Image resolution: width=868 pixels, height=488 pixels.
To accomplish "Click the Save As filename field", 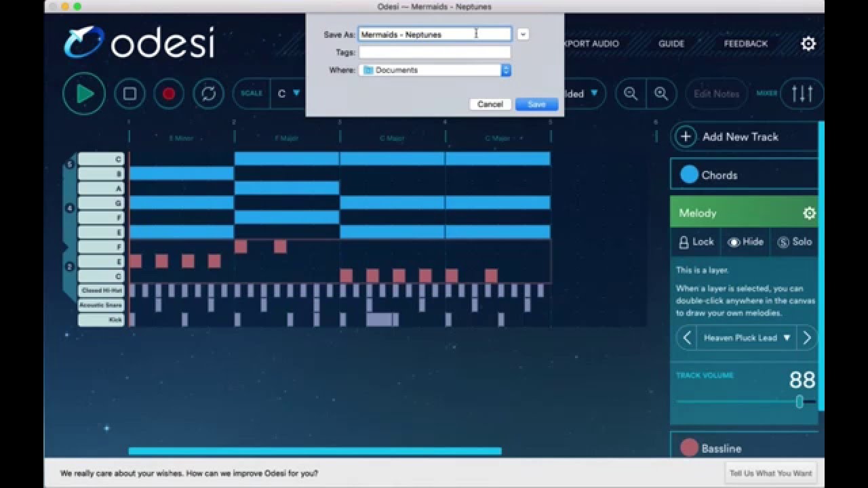I will (x=435, y=34).
